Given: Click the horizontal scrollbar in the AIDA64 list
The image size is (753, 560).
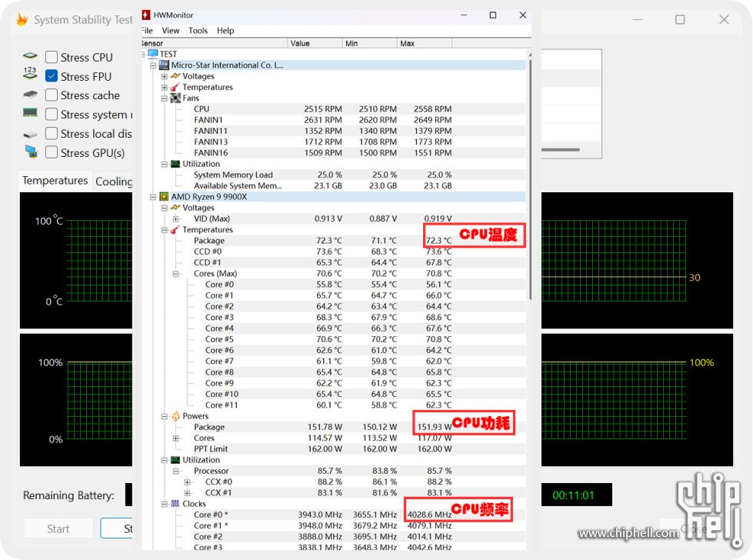Looking at the screenshot, I should pyautogui.click(x=561, y=150).
